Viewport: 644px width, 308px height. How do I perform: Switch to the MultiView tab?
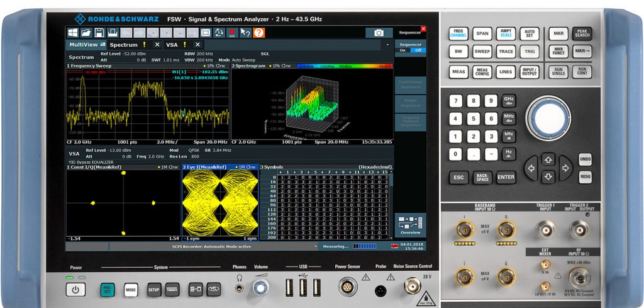click(x=87, y=45)
